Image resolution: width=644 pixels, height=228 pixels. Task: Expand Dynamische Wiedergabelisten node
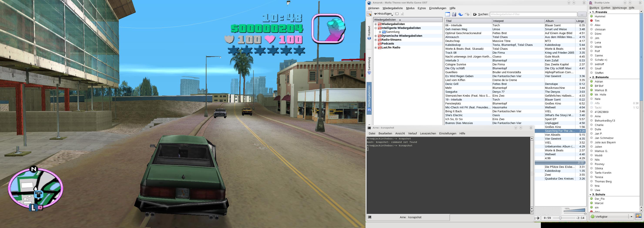tap(376, 36)
